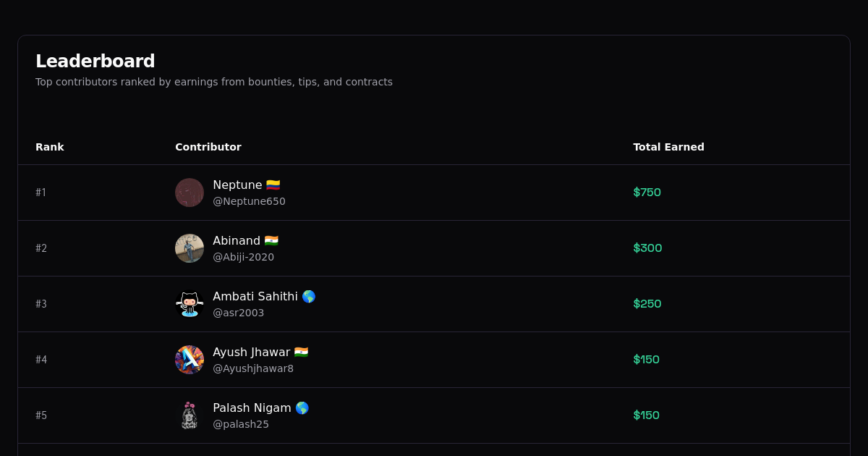Open the @palash25 profile handle

(241, 424)
